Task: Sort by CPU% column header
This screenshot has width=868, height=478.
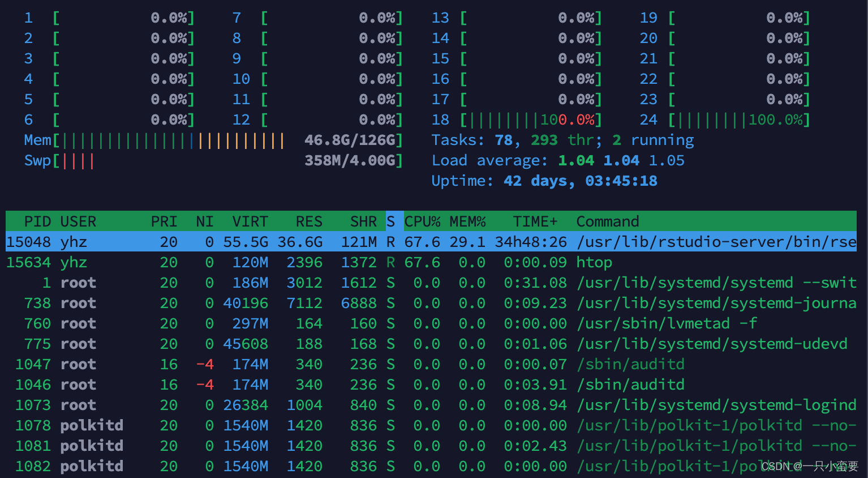Action: tap(422, 221)
